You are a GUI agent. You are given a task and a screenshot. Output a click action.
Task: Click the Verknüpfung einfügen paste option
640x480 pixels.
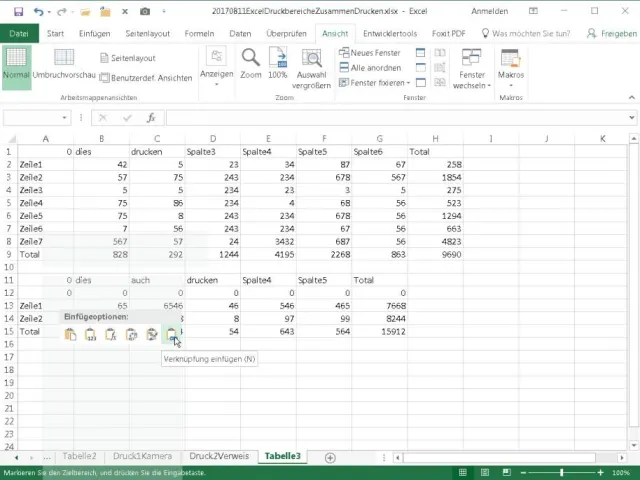pos(171,335)
